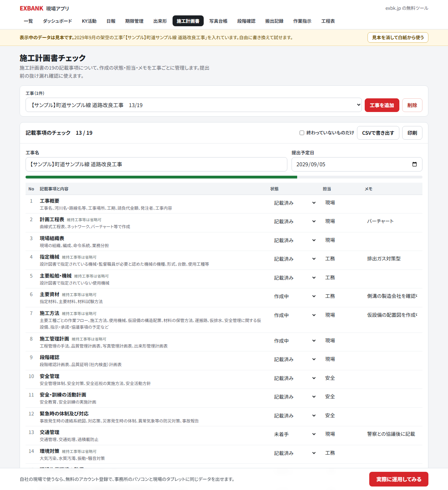Edit memo 側溝の製造会社を確認 for 主要資材

[x=392, y=296]
